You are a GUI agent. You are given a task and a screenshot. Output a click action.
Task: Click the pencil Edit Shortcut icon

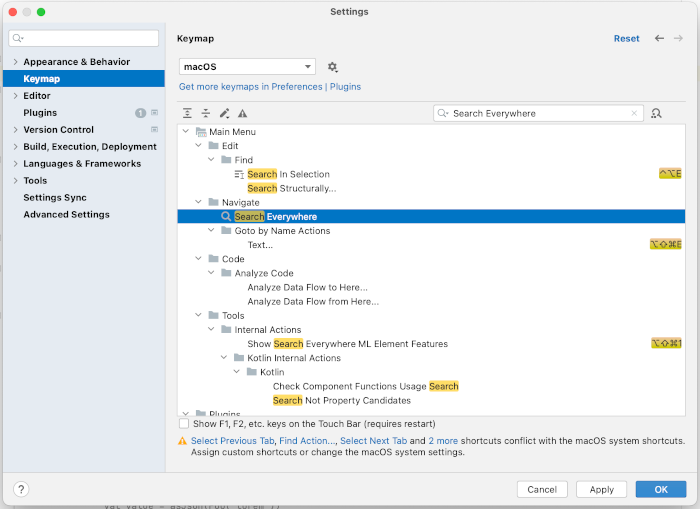pos(224,113)
